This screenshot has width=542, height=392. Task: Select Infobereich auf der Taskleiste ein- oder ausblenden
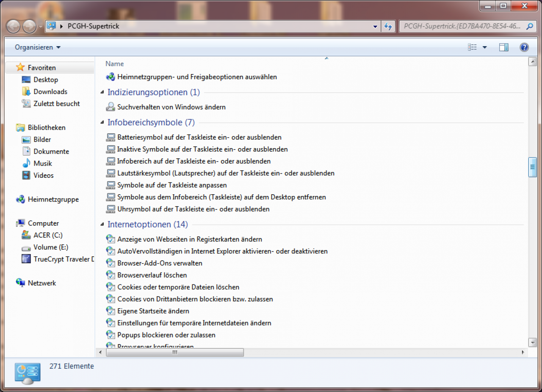tap(194, 161)
